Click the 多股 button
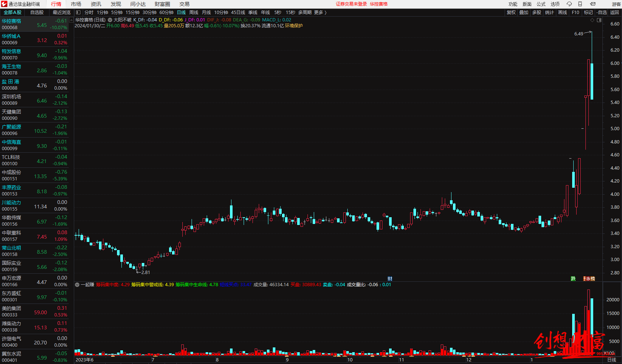Image resolution: width=622 pixels, height=364 pixels. pyautogui.click(x=537, y=13)
